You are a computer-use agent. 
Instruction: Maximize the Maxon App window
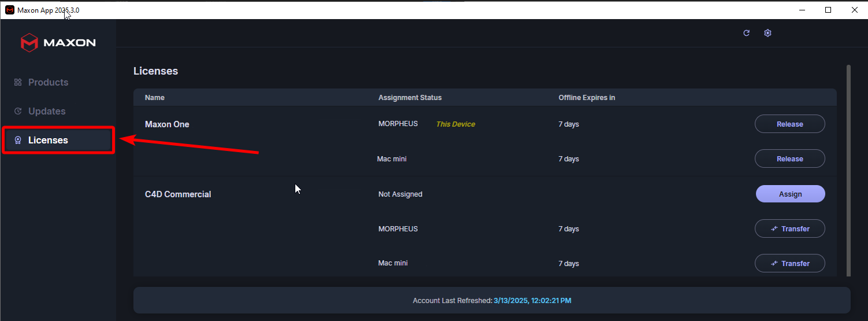(x=828, y=10)
